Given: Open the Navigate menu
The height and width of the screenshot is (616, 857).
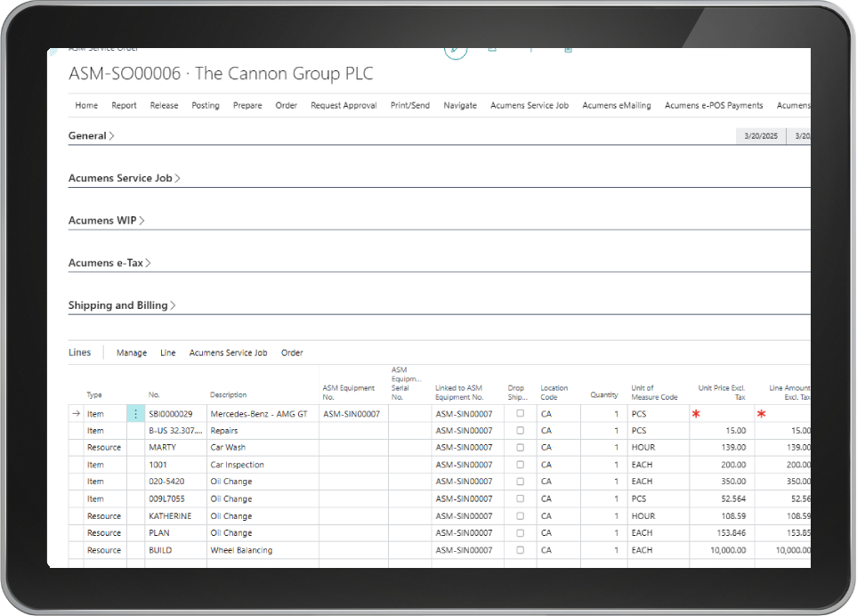Looking at the screenshot, I should (460, 106).
